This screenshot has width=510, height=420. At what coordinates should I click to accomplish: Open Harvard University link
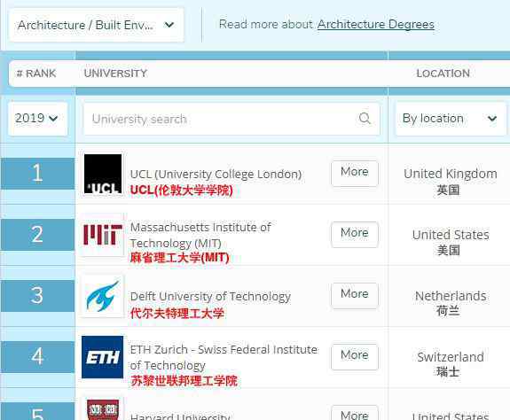180,416
